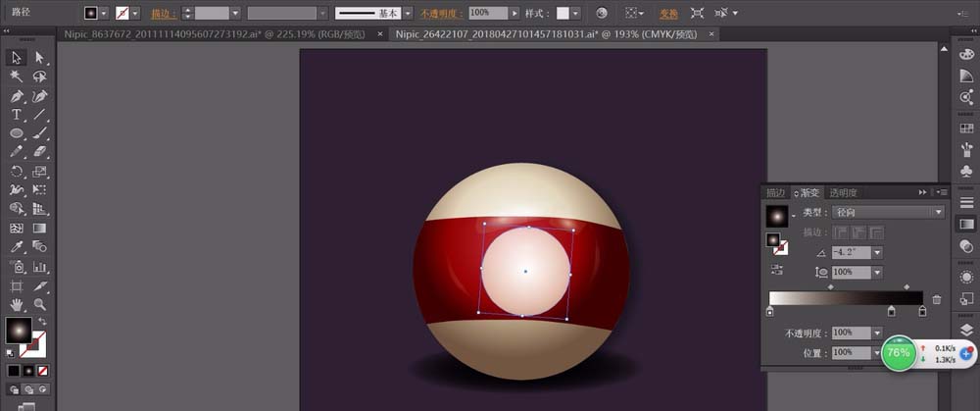Select the middle dark gradient stop

pos(892,311)
